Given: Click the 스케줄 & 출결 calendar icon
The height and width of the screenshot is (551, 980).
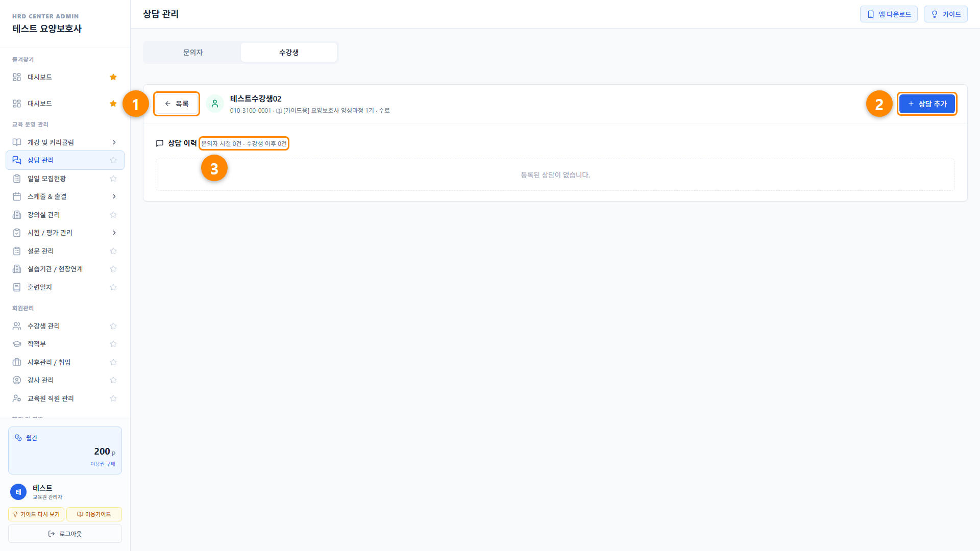Looking at the screenshot, I should click(17, 196).
